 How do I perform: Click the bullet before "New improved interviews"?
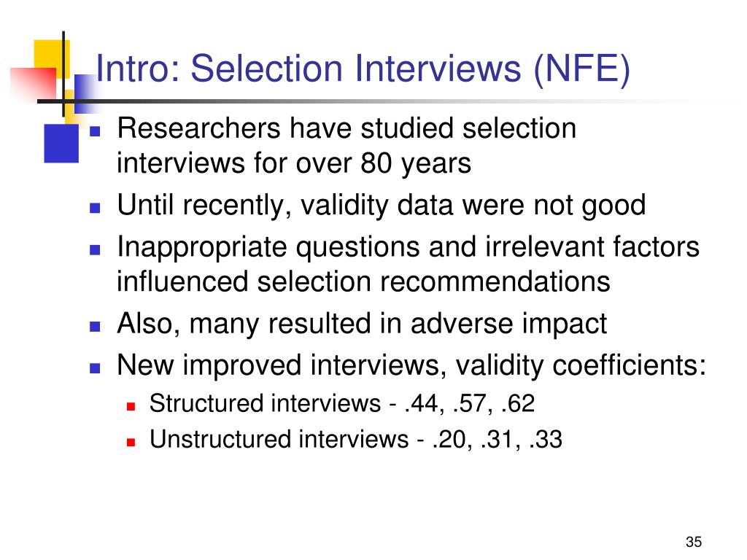click(94, 367)
